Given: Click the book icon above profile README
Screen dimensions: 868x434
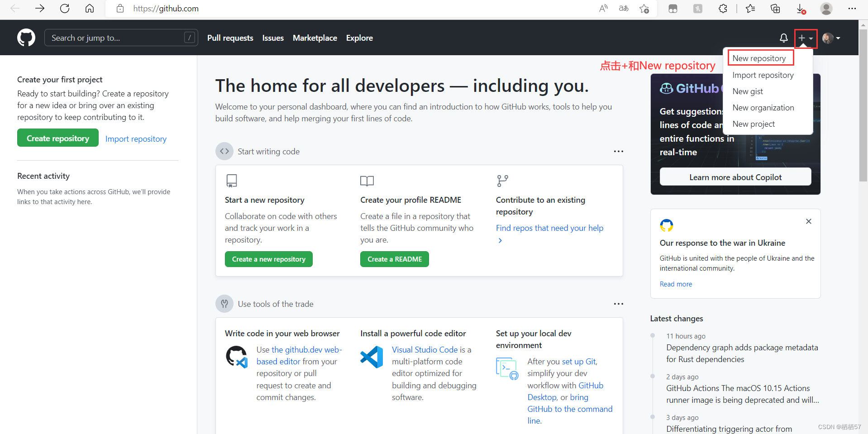Looking at the screenshot, I should pos(367,181).
